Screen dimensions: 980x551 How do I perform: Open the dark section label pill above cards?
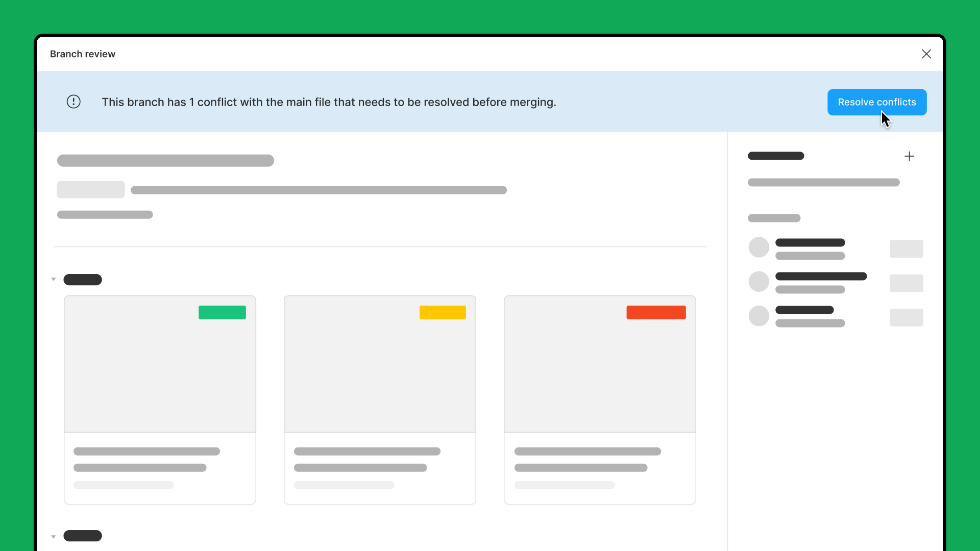(83, 279)
